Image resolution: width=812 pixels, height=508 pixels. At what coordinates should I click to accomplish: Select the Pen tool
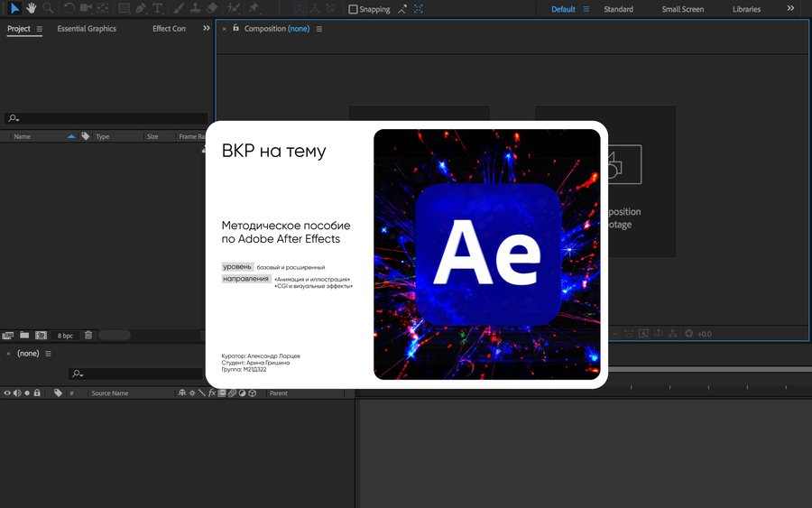pyautogui.click(x=141, y=8)
